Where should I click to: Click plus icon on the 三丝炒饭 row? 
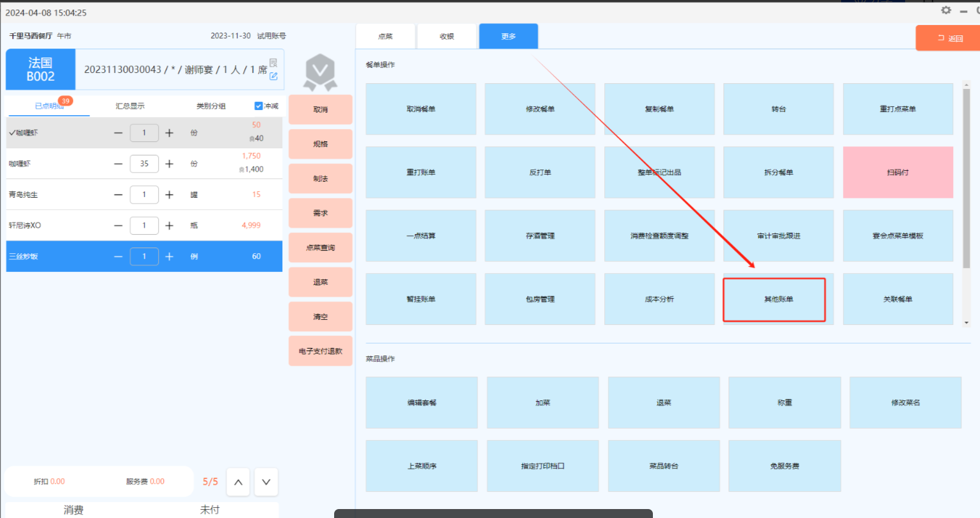pyautogui.click(x=169, y=256)
